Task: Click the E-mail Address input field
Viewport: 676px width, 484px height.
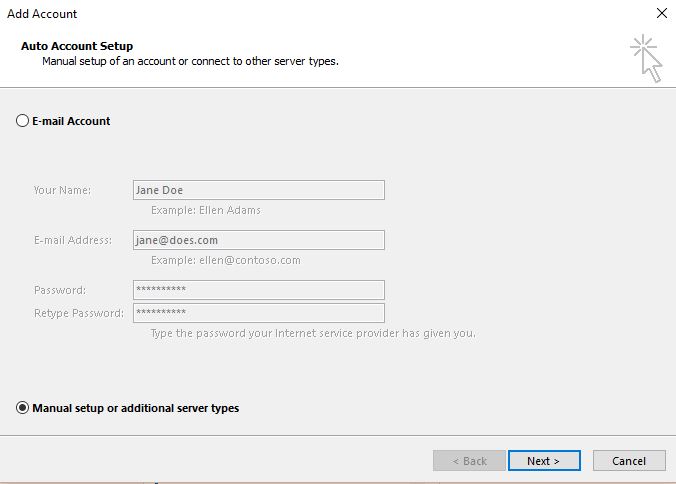Action: tap(258, 240)
